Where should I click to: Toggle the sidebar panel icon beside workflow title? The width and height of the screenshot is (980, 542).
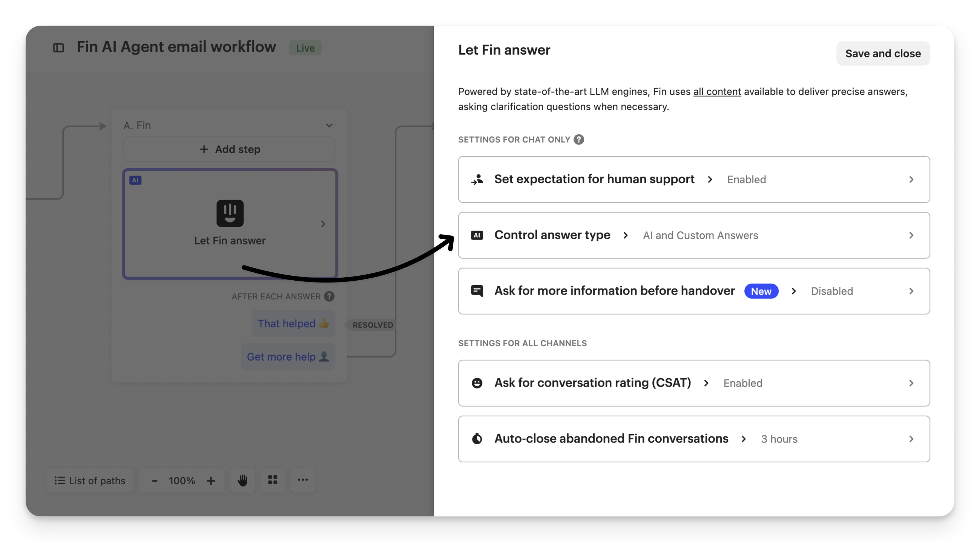coord(58,48)
